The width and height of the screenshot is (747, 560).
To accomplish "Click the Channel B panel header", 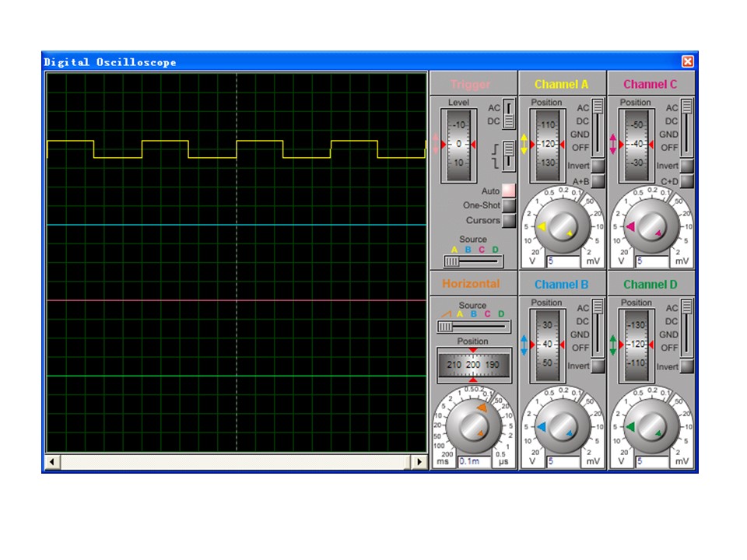I will tap(562, 285).
